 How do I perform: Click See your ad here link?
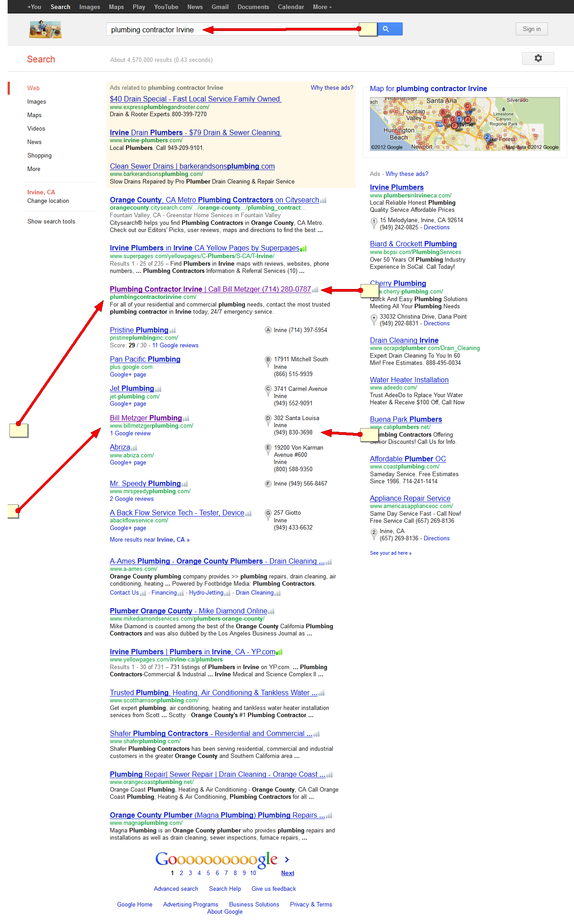pyautogui.click(x=391, y=553)
